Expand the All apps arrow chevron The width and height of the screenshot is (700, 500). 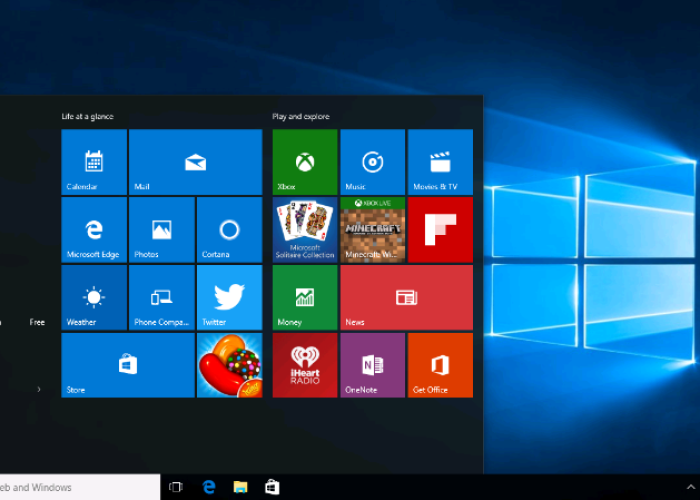[39, 389]
